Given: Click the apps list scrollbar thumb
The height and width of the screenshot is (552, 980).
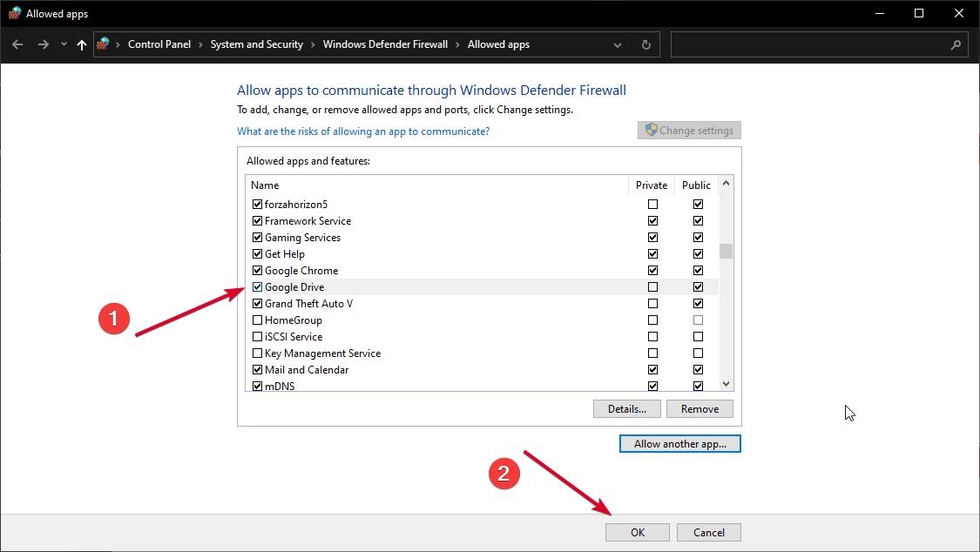Looking at the screenshot, I should point(726,252).
